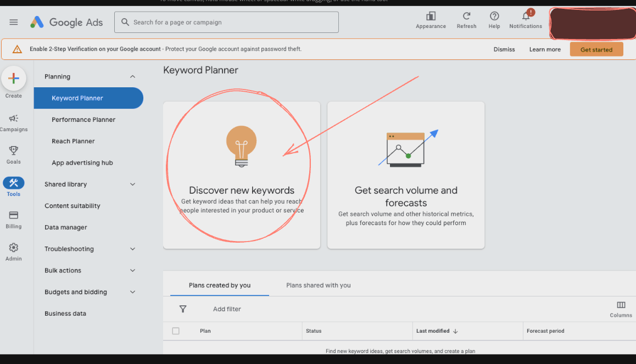Image resolution: width=636 pixels, height=364 pixels.
Task: Click the Refresh icon
Action: (466, 16)
